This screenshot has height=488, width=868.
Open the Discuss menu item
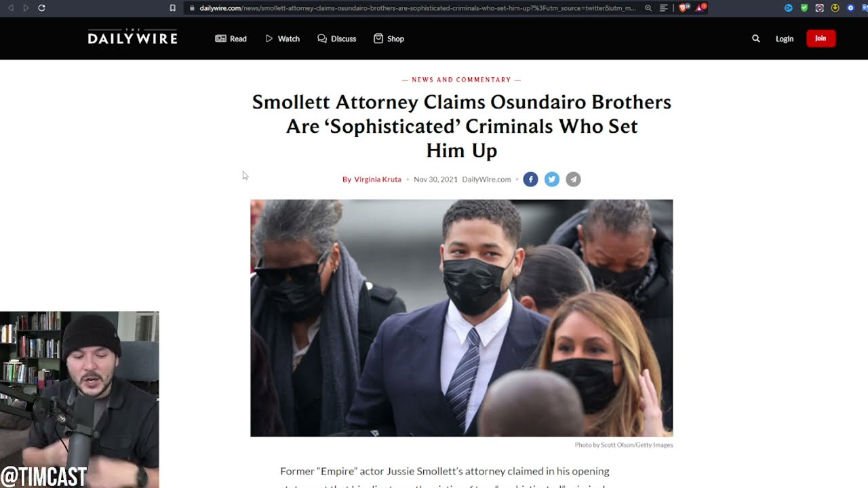point(336,39)
